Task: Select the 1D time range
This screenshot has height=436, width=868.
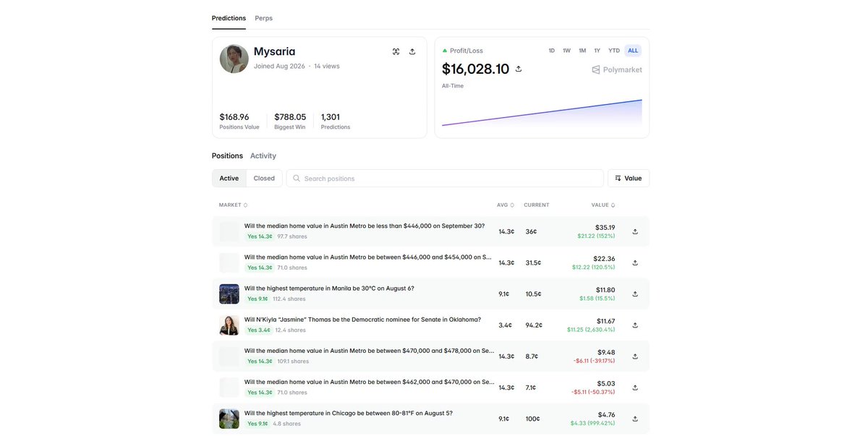Action: point(552,51)
